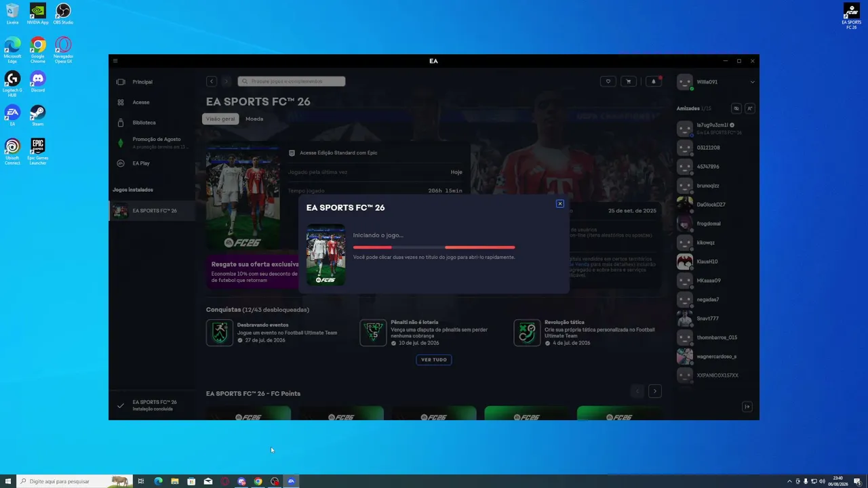Open Google Chrome desktop shortcut
The width and height of the screenshot is (868, 488).
click(38, 50)
